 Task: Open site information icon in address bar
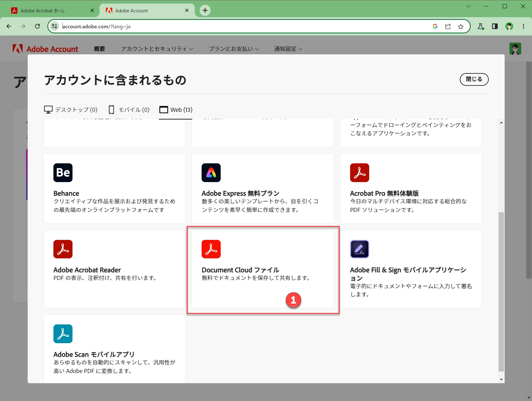point(54,26)
